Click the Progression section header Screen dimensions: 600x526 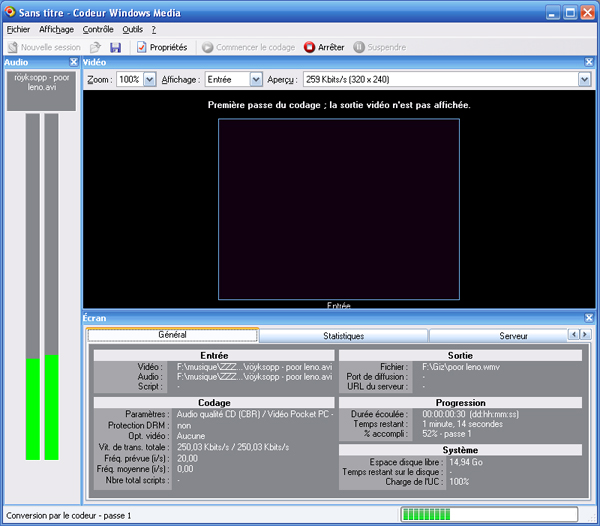click(x=460, y=402)
